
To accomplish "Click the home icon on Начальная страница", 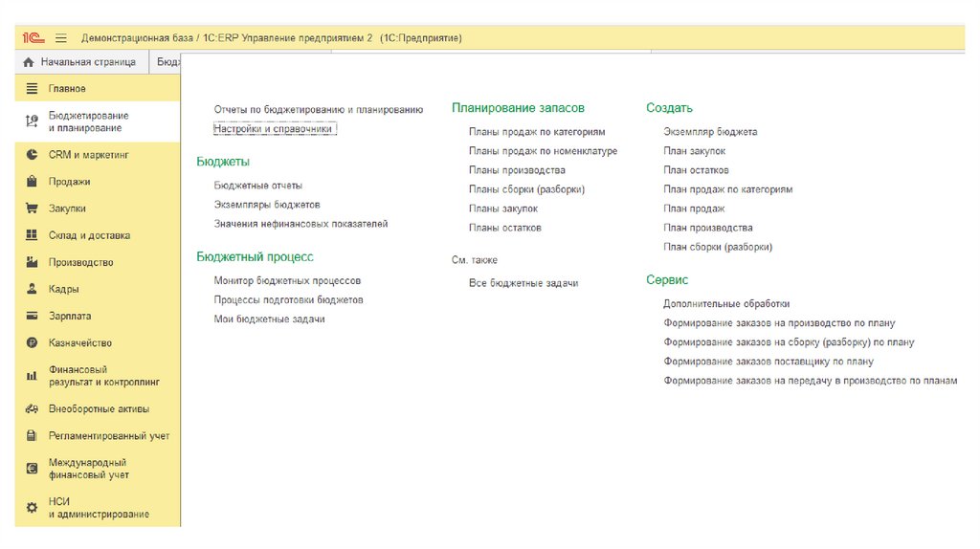I will [29, 62].
